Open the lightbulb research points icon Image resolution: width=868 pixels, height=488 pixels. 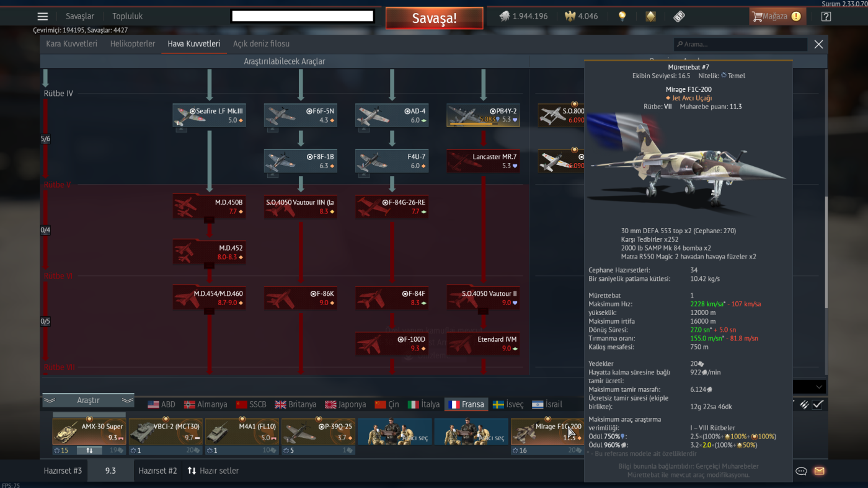[622, 16]
